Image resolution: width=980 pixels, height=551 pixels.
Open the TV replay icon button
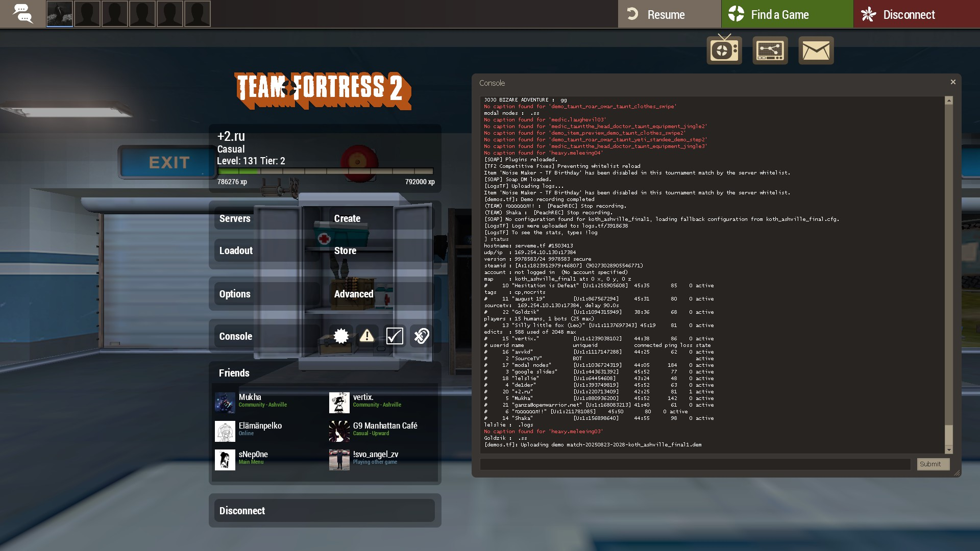[x=724, y=51]
